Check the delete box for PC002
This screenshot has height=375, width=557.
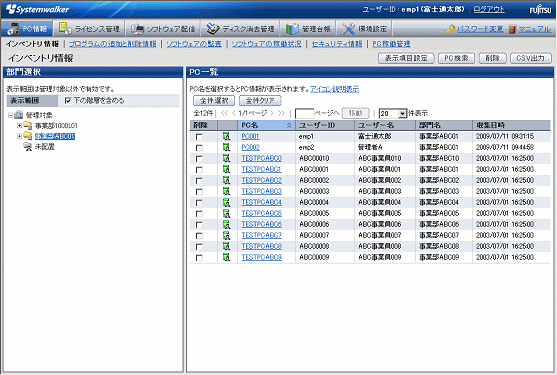click(x=199, y=148)
